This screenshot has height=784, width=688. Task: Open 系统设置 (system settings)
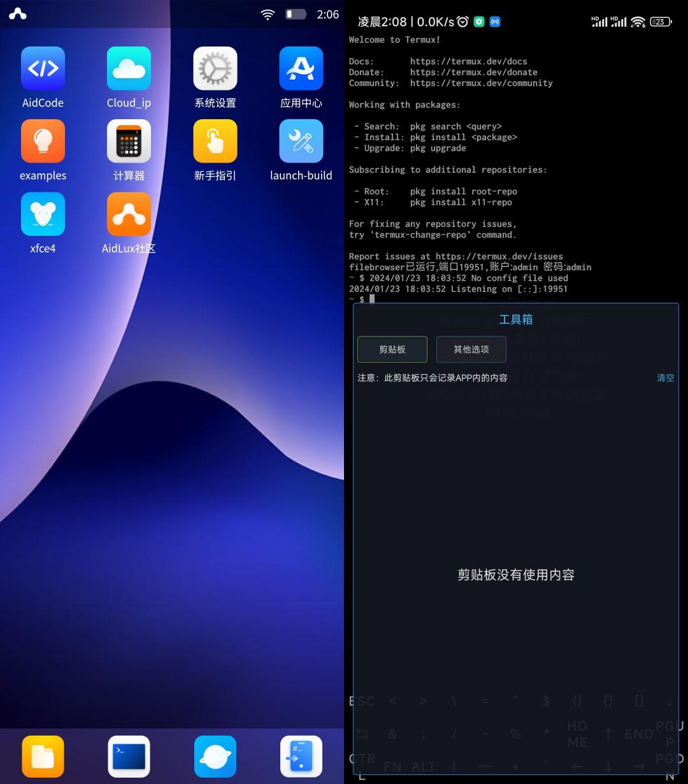tap(215, 68)
